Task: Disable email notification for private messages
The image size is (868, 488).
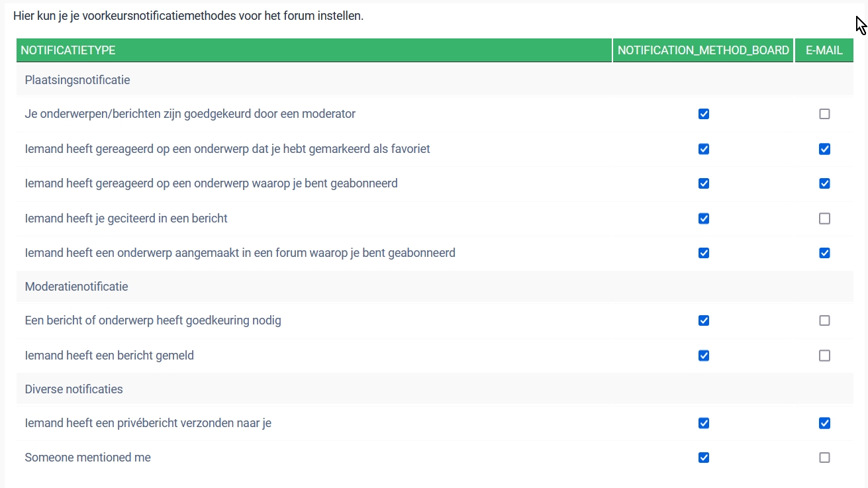Action: [x=824, y=423]
